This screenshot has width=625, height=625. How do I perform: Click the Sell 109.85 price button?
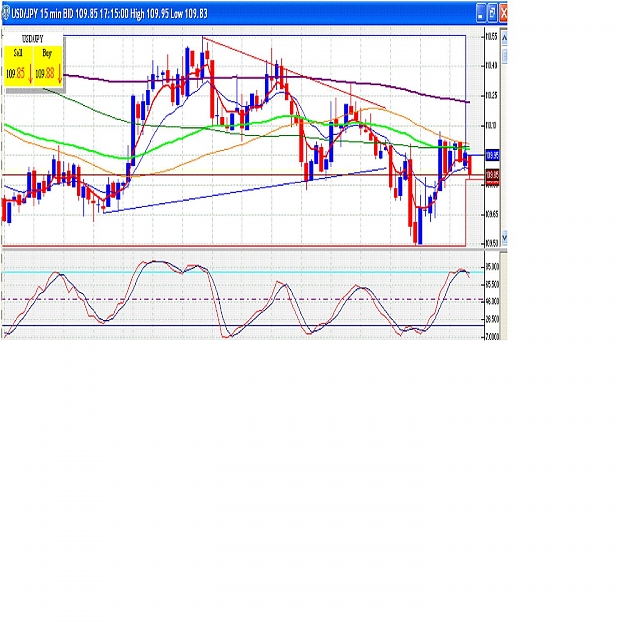19,66
